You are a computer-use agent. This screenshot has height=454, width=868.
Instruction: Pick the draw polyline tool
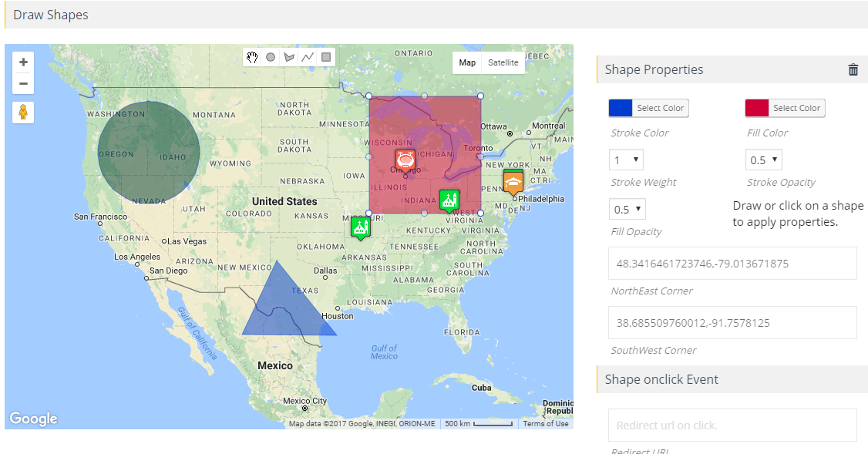[308, 57]
